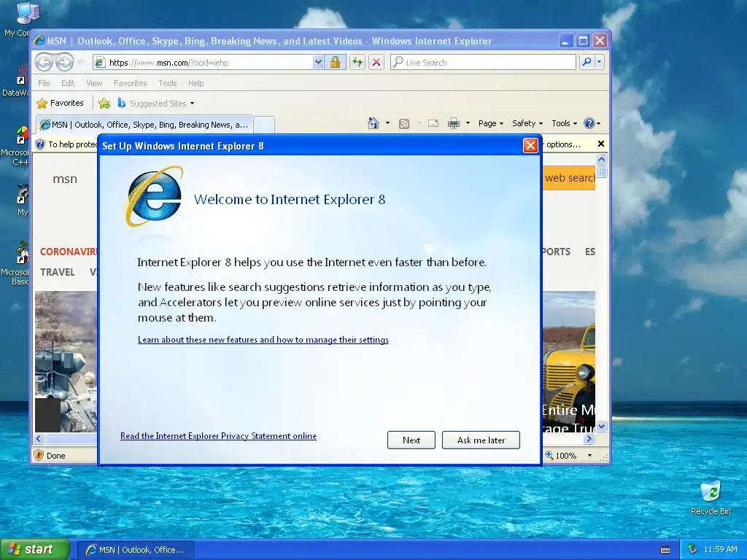Image resolution: width=747 pixels, height=560 pixels.
Task: Click the Stop loading red X icon
Action: 376,63
